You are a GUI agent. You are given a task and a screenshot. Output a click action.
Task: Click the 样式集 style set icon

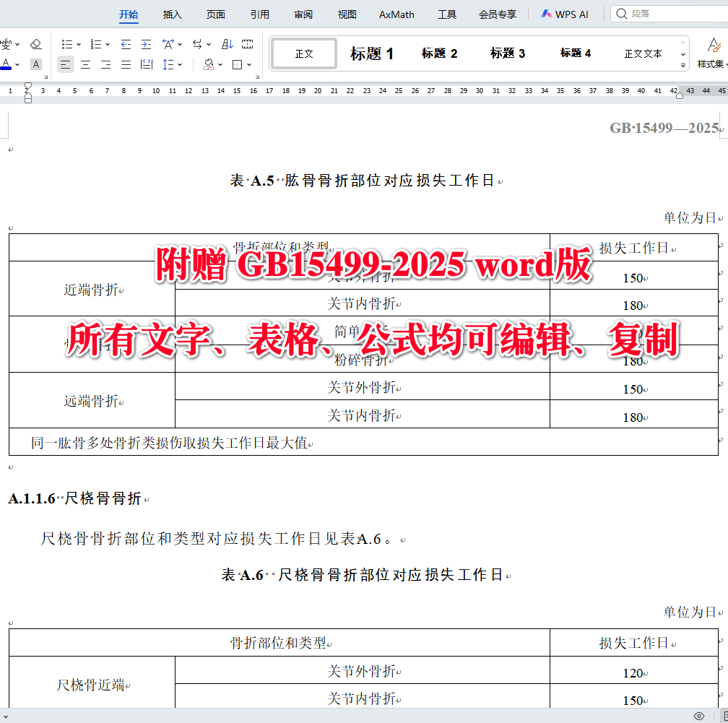pos(711,53)
